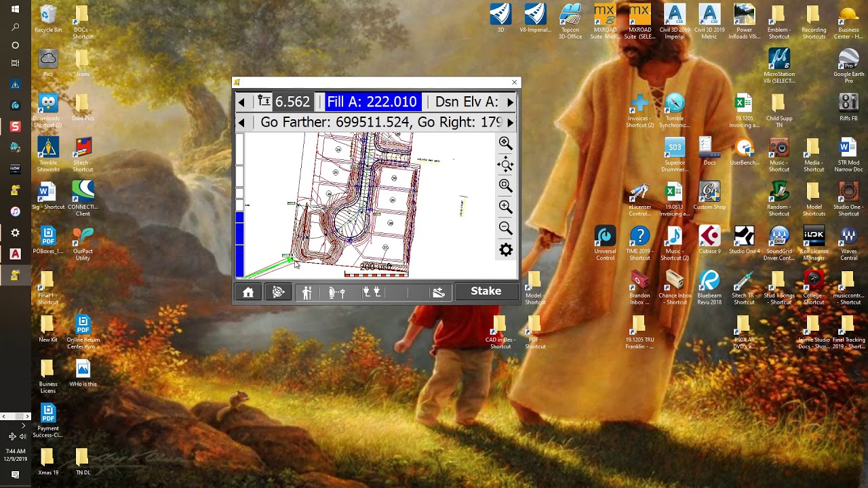Launch Sitech shortcut on desktop

[83, 155]
